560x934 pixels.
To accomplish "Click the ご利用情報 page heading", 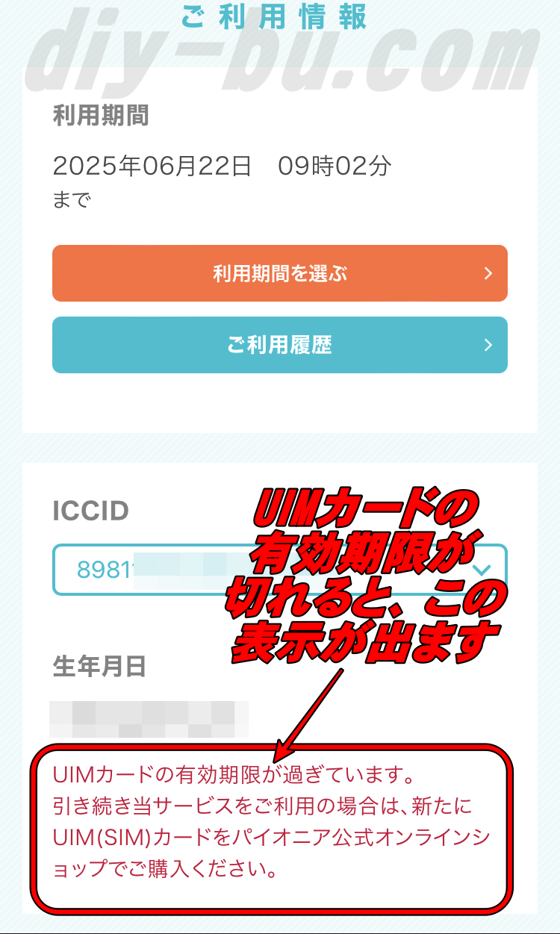I will click(273, 16).
